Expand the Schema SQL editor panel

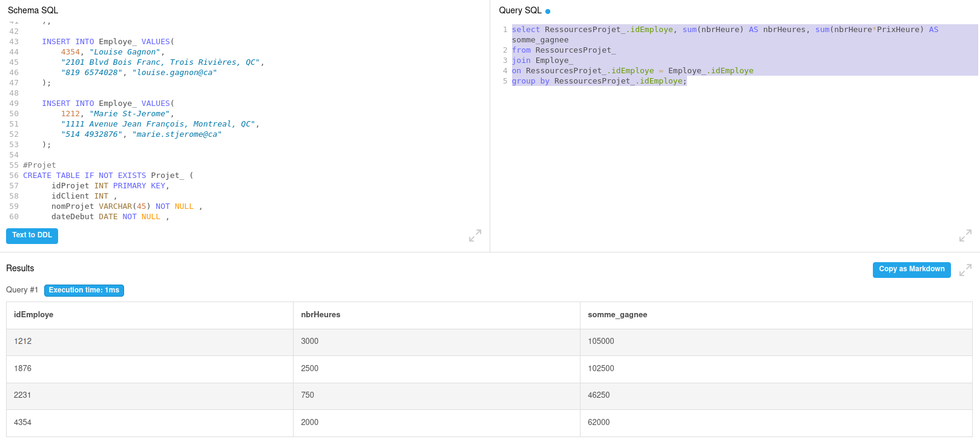[x=475, y=236]
